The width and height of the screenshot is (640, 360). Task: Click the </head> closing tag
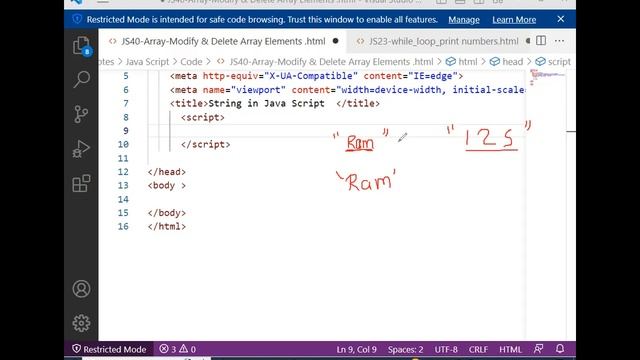[167, 172]
